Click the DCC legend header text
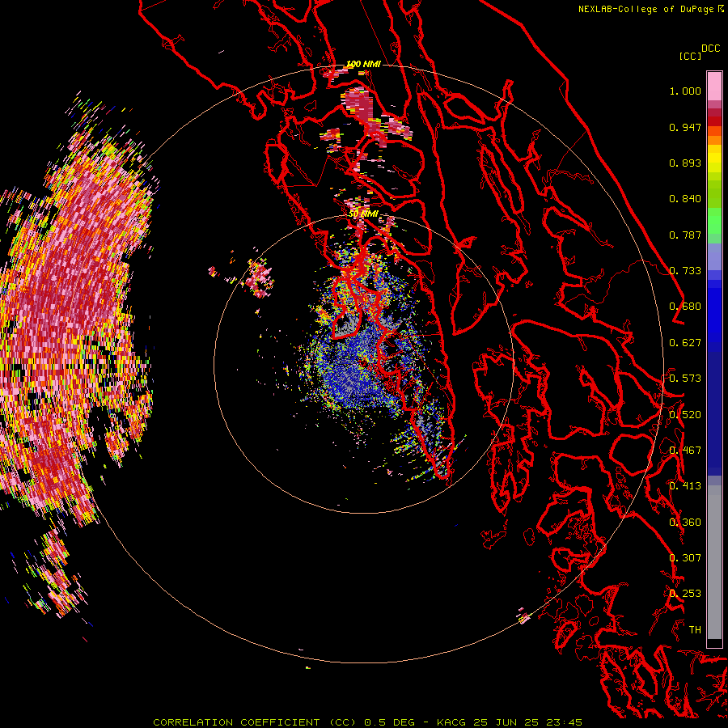This screenshot has width=728, height=728. [x=710, y=49]
